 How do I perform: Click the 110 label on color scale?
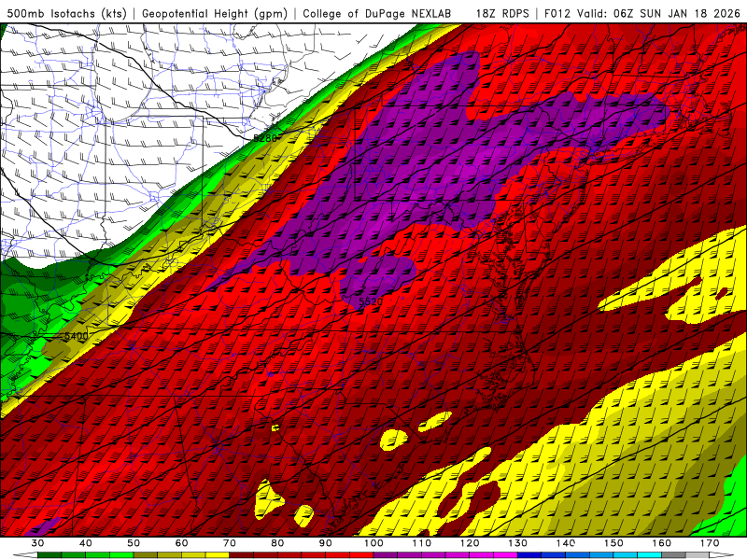click(x=422, y=543)
